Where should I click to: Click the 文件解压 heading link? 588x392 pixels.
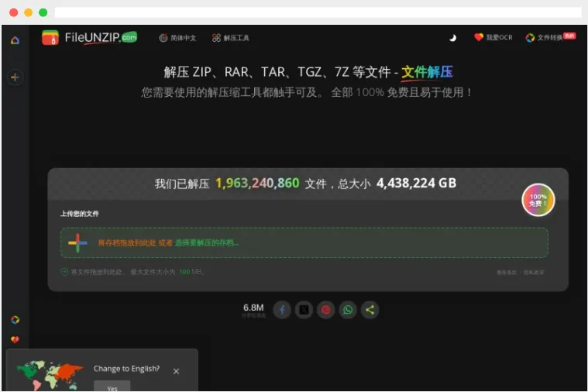pos(427,71)
